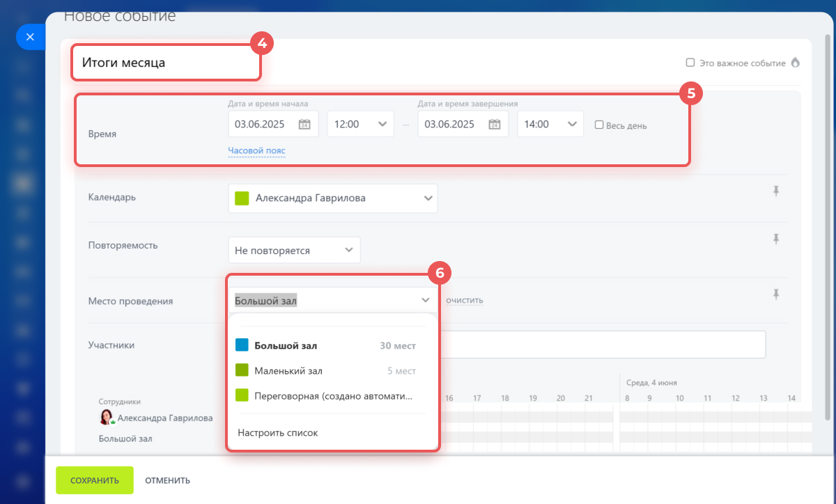
Task: Click Александра Гаврилова avatar in Сотрудники
Action: point(107,418)
